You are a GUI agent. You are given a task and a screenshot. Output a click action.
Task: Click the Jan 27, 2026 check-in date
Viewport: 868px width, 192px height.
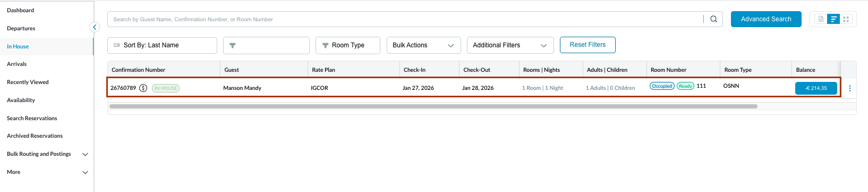pyautogui.click(x=418, y=88)
